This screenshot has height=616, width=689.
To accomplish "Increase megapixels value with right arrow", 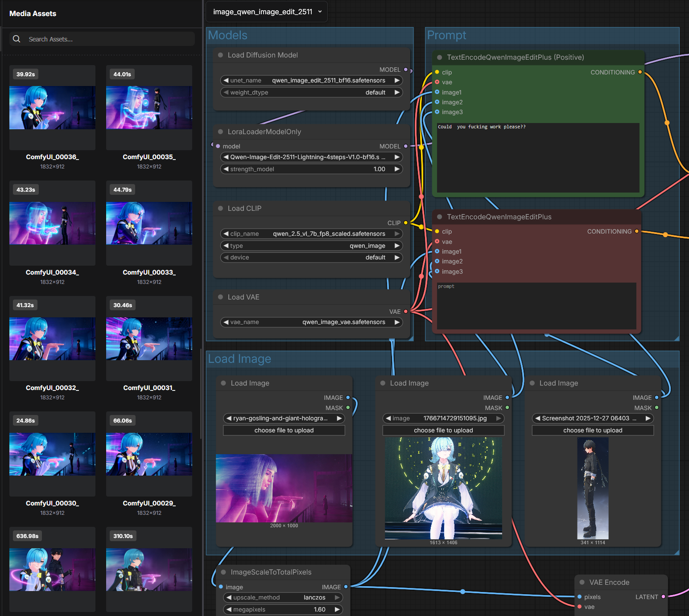I will click(x=337, y=610).
